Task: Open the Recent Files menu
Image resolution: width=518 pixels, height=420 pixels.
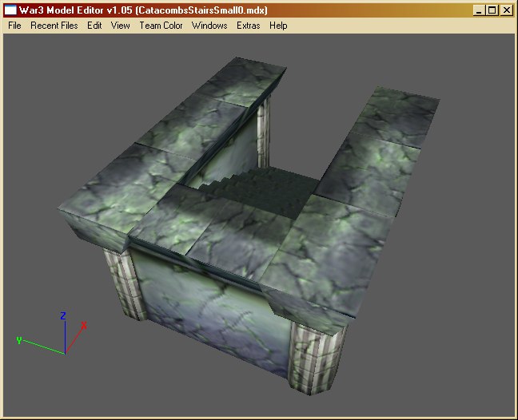Action: [54, 26]
